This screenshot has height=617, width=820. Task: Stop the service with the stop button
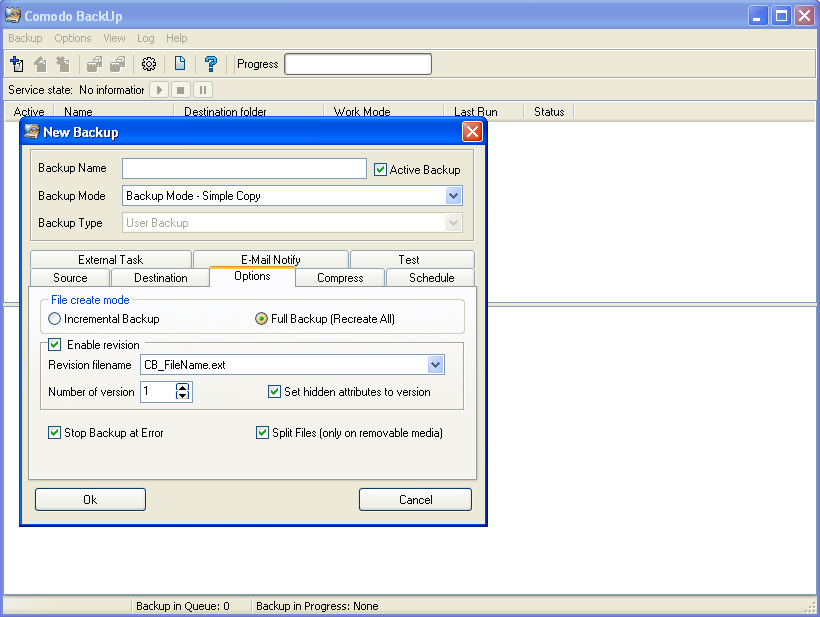click(180, 90)
